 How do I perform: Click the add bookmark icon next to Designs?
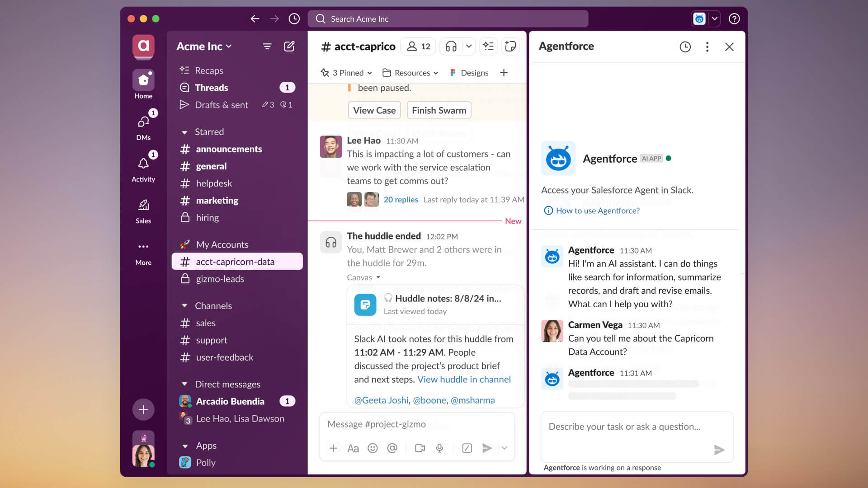[x=505, y=72]
